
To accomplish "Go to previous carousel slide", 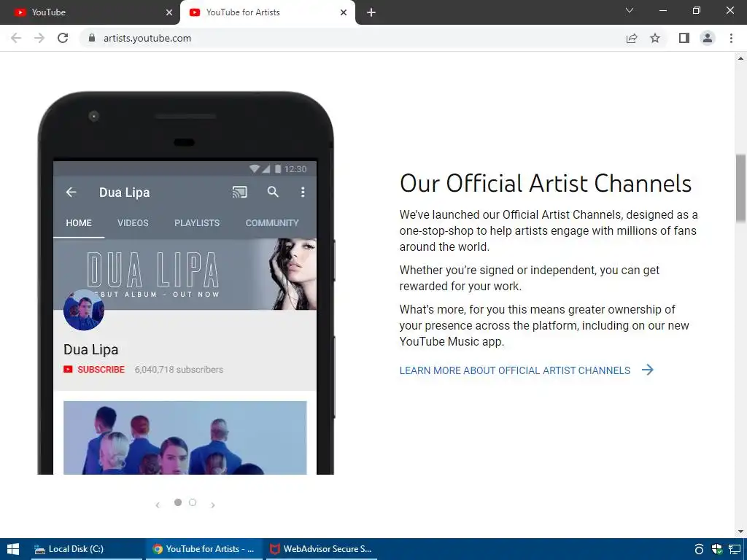I will click(x=158, y=505).
